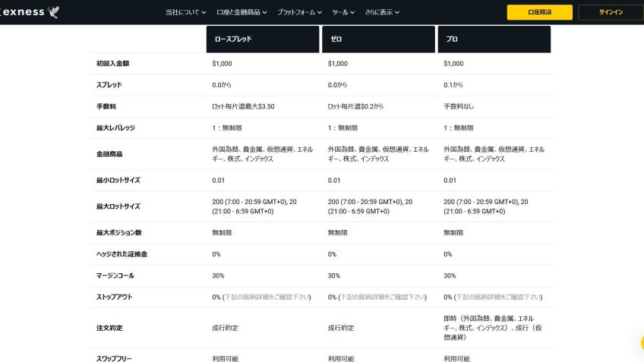644x362 pixels.
Task: Click the yellow 口座開設 button
Action: (539, 12)
